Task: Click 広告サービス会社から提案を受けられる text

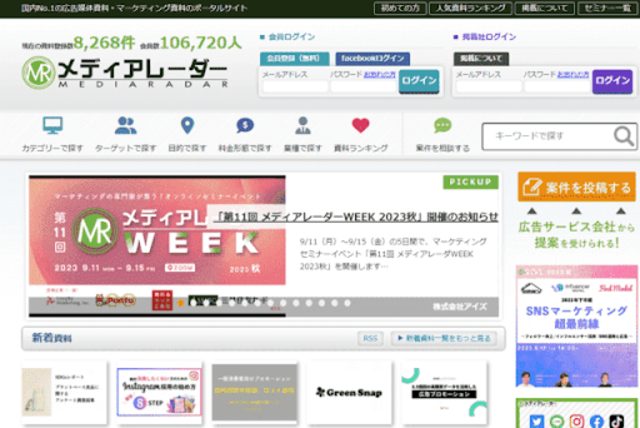Action: [x=577, y=235]
